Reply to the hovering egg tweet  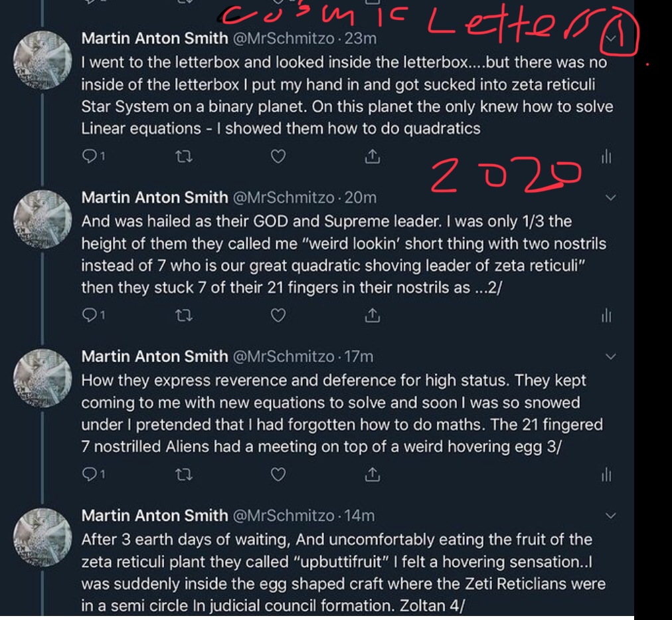[93, 474]
